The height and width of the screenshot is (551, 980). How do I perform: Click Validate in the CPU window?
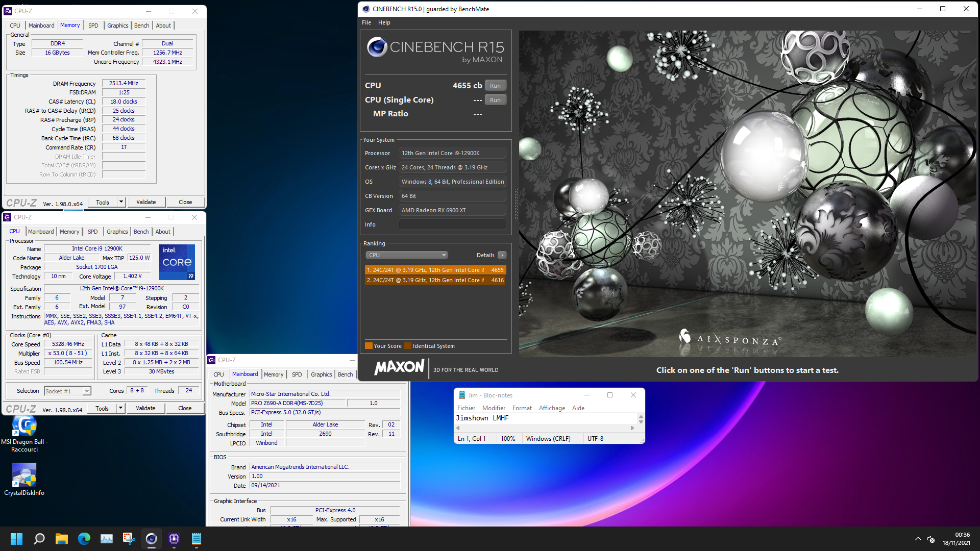(145, 408)
